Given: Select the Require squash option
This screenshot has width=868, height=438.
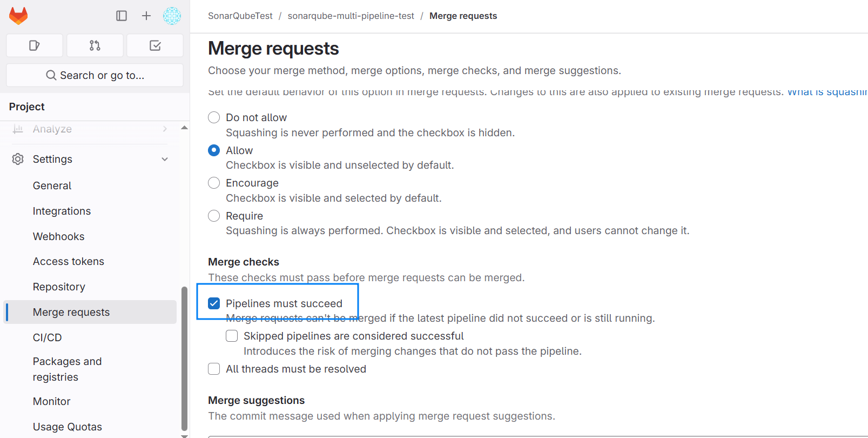Looking at the screenshot, I should click(214, 216).
